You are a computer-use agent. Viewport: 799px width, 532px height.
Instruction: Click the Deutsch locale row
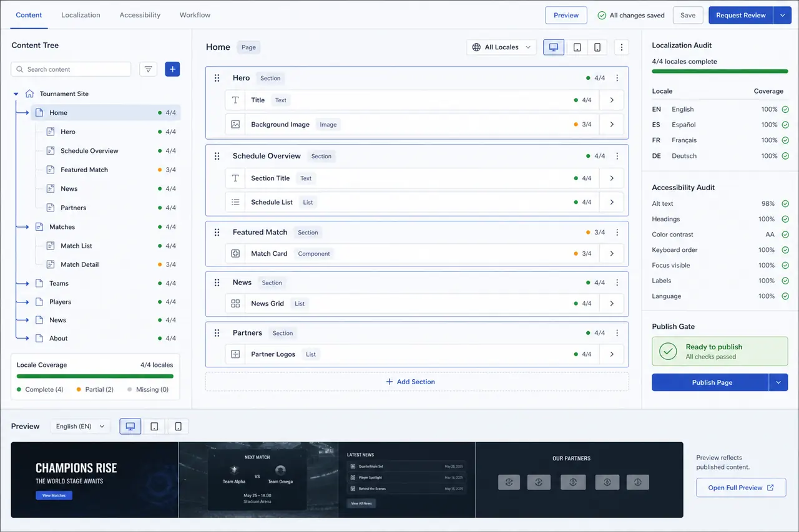tap(720, 156)
